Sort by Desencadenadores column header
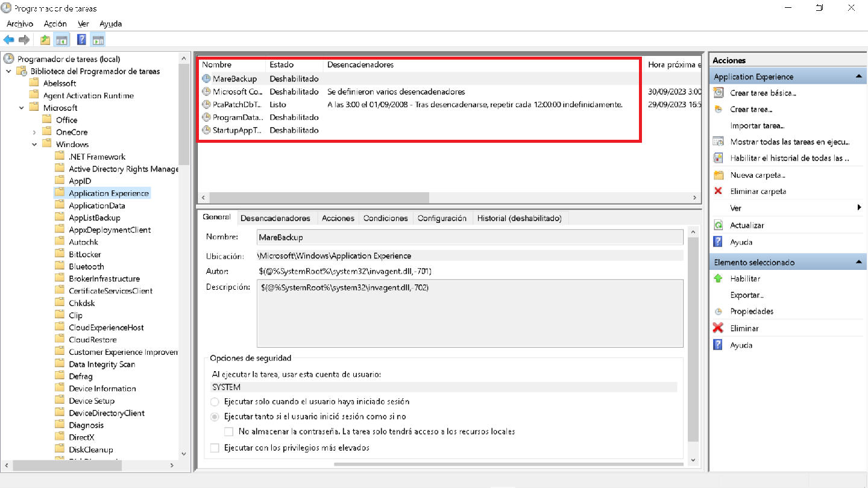The height and width of the screenshot is (488, 868). pyautogui.click(x=484, y=64)
